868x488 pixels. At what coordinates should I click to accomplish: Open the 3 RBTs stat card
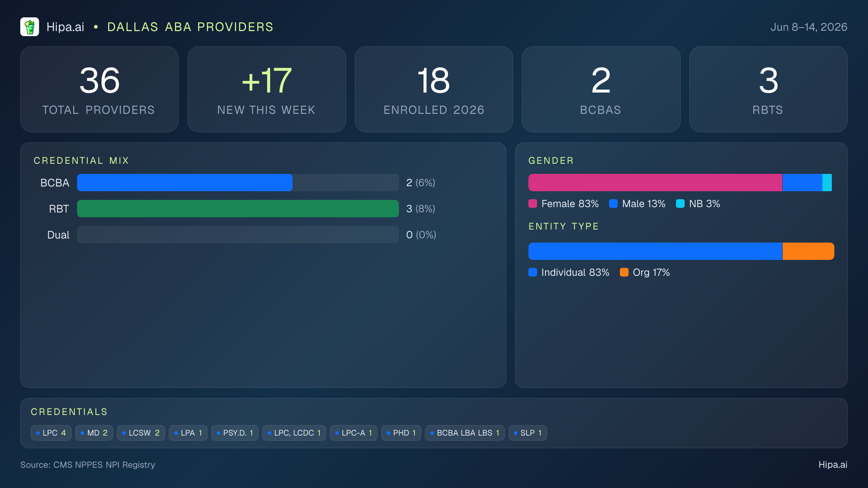[x=769, y=89]
